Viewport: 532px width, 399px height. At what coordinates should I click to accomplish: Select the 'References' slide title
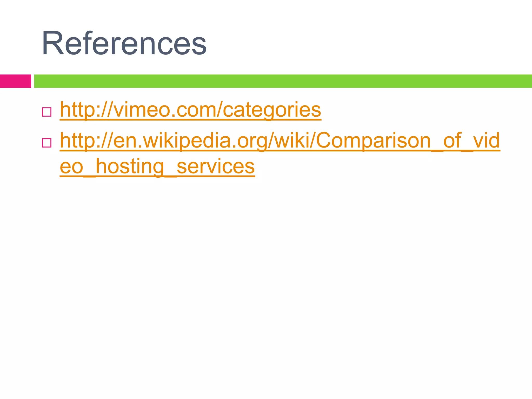(124, 43)
